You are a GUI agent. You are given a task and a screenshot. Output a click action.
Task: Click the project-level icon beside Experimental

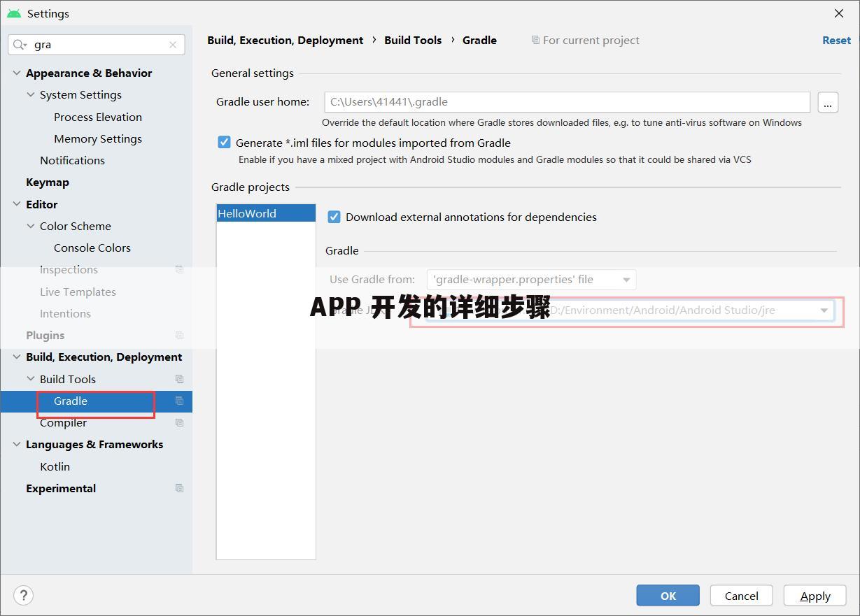179,489
